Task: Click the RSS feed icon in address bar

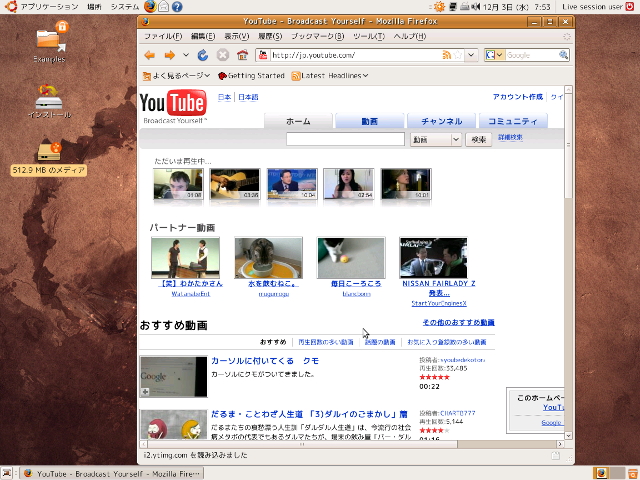Action: pos(447,55)
